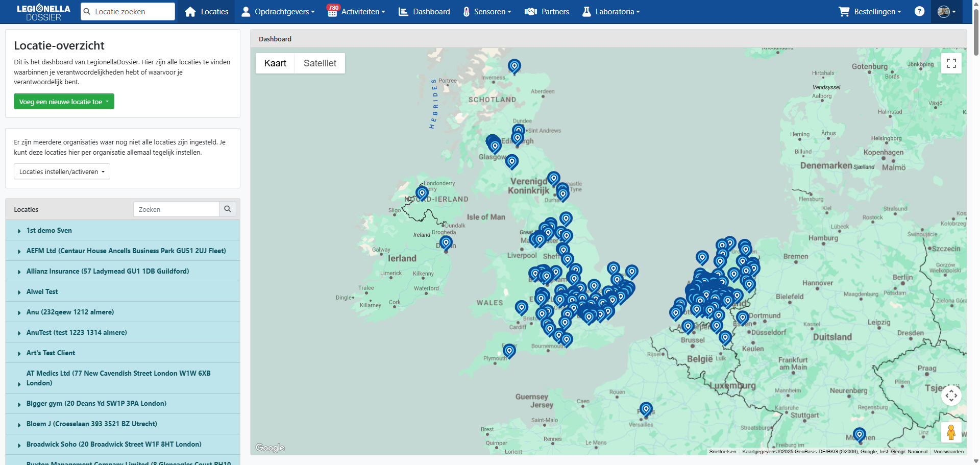Click the search magnifier button in Locaties panel
980x465 pixels.
(228, 209)
